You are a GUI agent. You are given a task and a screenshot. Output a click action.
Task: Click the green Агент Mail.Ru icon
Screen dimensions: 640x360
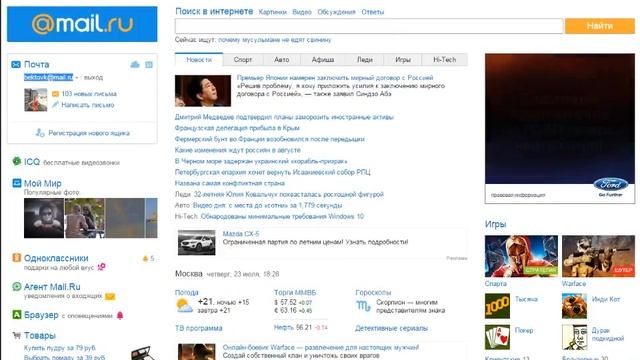pos(16,287)
